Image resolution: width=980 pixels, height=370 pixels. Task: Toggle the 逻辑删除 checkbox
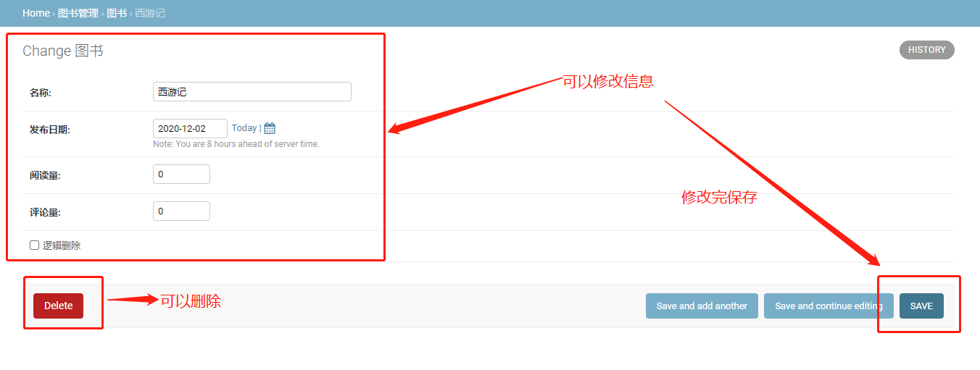(x=34, y=245)
